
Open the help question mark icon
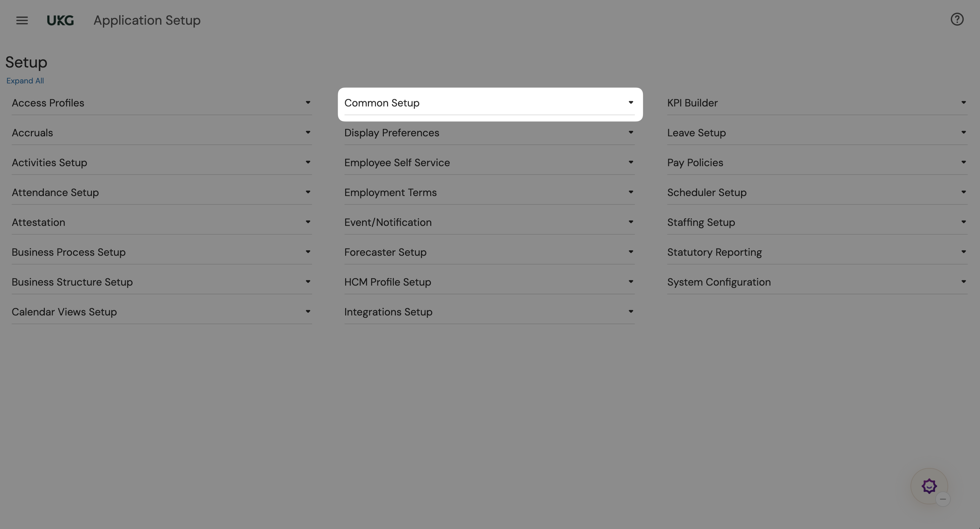(x=957, y=19)
